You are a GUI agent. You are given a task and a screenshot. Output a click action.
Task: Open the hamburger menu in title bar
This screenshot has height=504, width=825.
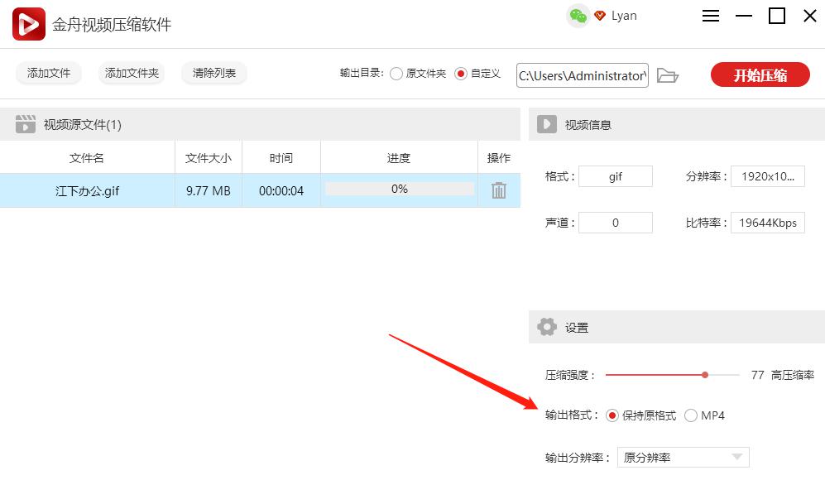pyautogui.click(x=710, y=16)
